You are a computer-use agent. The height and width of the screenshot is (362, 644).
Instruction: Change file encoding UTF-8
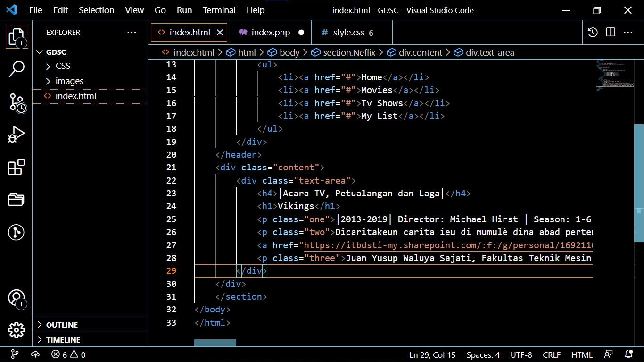point(521,354)
